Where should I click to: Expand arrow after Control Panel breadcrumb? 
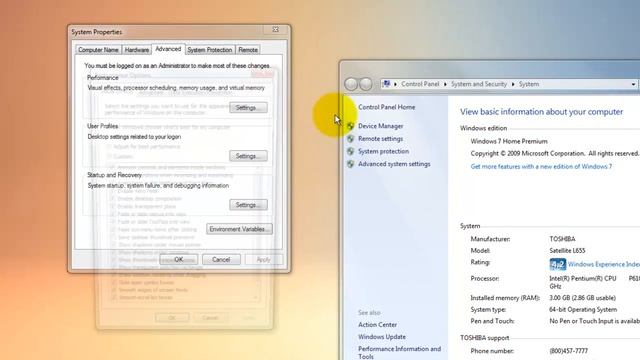[x=445, y=84]
